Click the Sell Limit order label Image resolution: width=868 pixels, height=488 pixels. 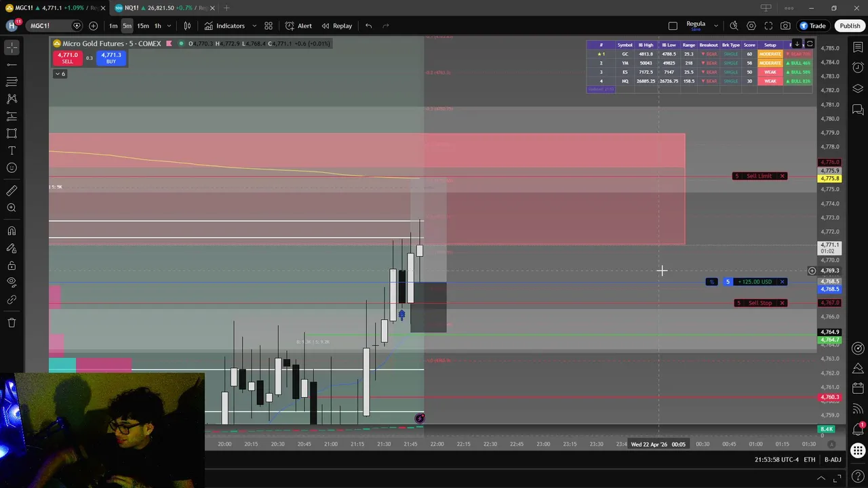(759, 176)
